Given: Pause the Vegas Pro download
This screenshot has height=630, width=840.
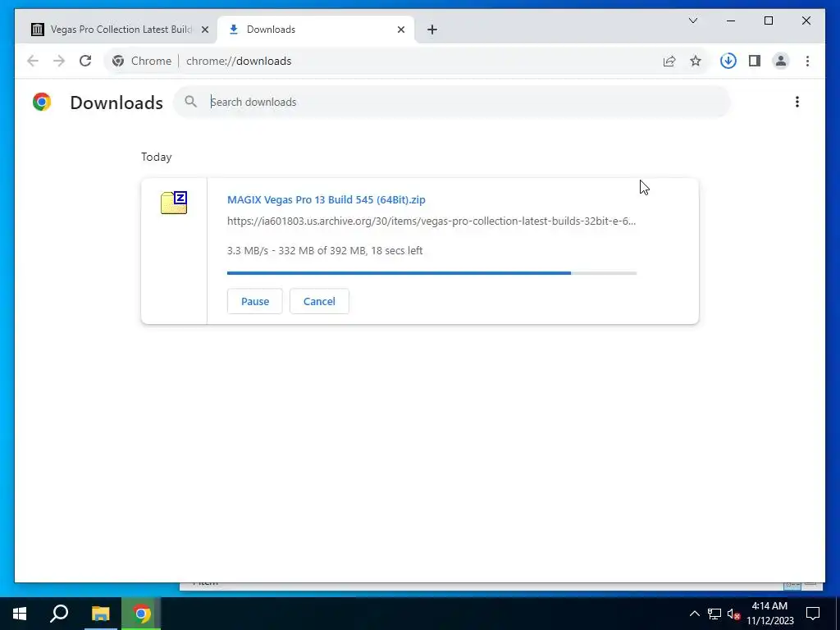Looking at the screenshot, I should 255,301.
